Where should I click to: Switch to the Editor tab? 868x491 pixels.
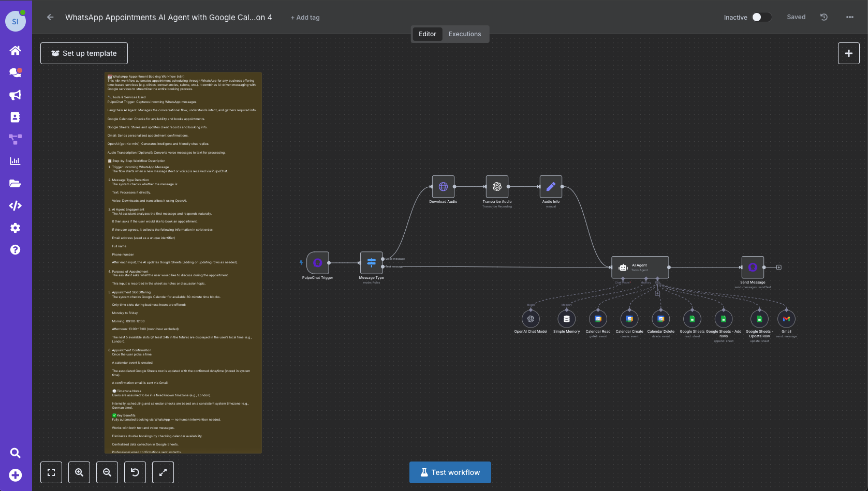(428, 34)
